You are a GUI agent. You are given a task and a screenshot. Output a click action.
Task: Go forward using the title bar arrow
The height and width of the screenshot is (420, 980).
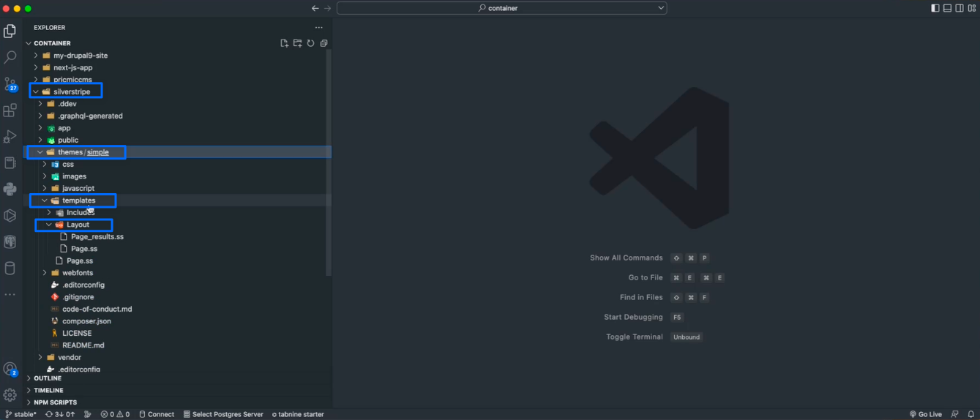[328, 8]
